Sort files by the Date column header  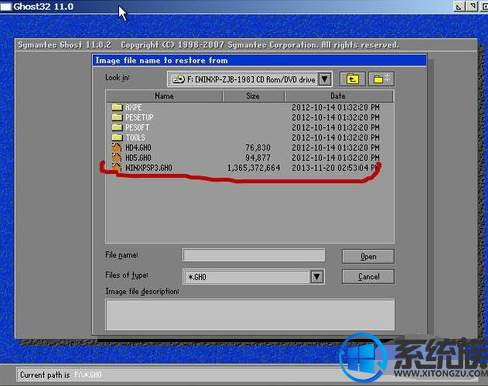pyautogui.click(x=339, y=96)
